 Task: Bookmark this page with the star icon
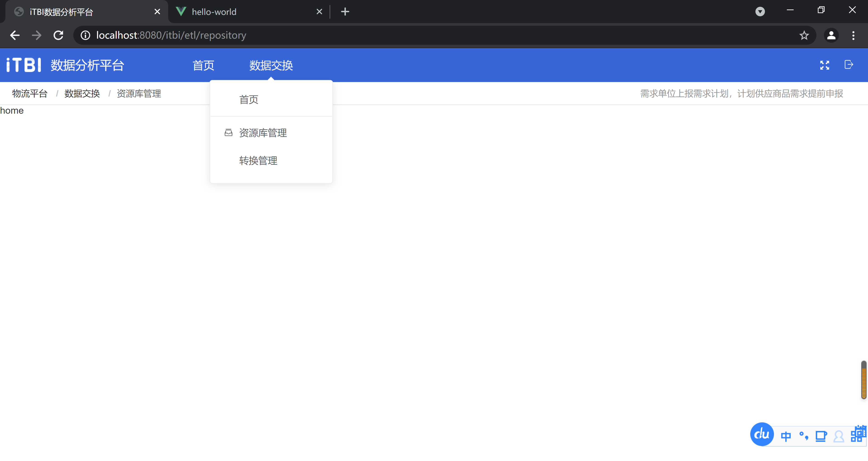804,35
